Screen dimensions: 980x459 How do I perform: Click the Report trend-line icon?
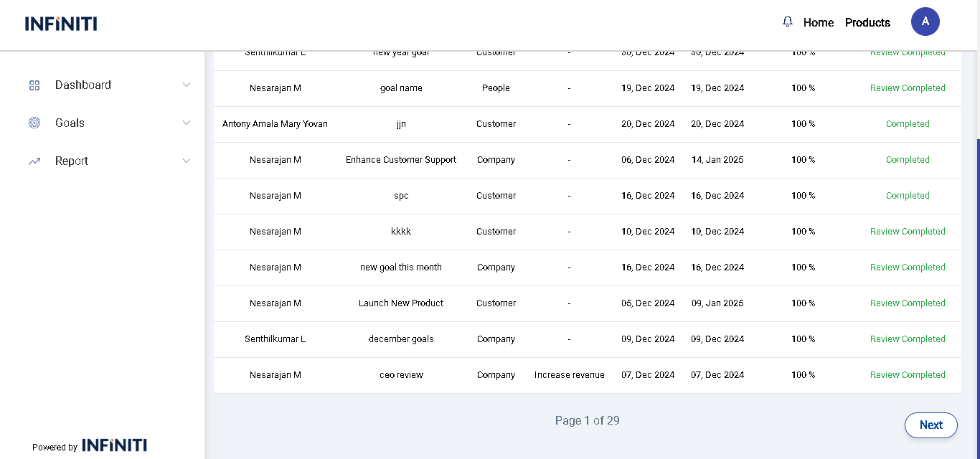34,161
